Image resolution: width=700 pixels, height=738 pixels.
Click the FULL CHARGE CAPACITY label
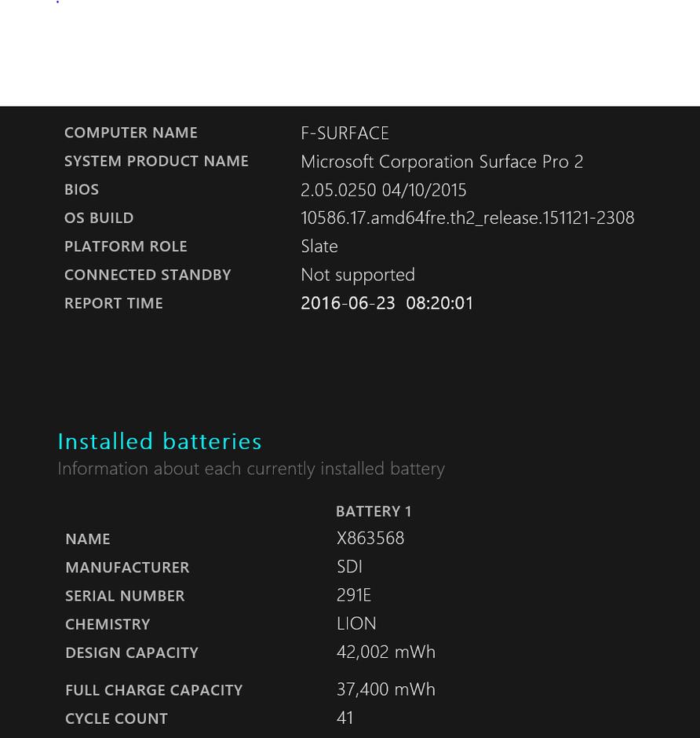154,690
